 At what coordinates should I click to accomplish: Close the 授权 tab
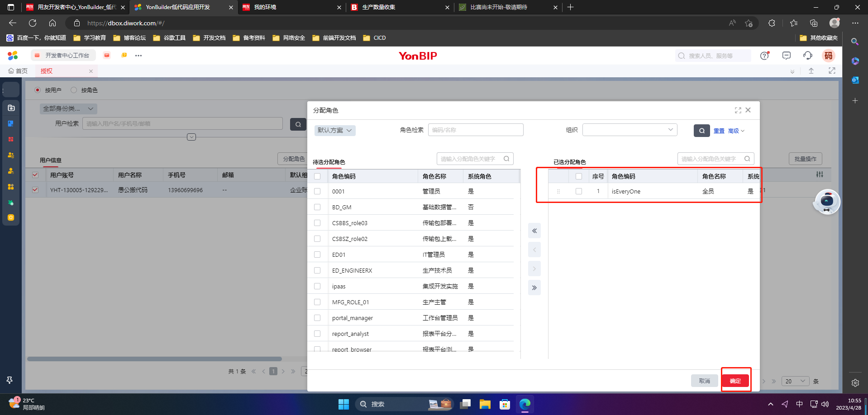pos(91,71)
